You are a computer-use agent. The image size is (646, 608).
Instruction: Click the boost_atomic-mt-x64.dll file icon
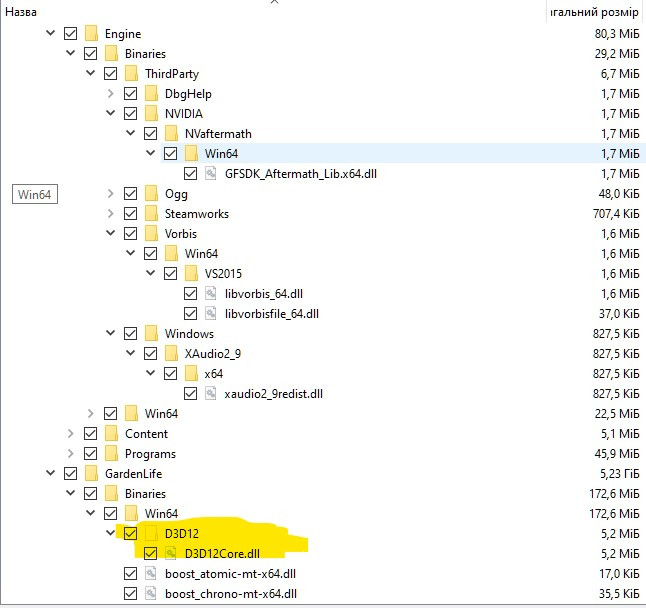[x=151, y=573]
